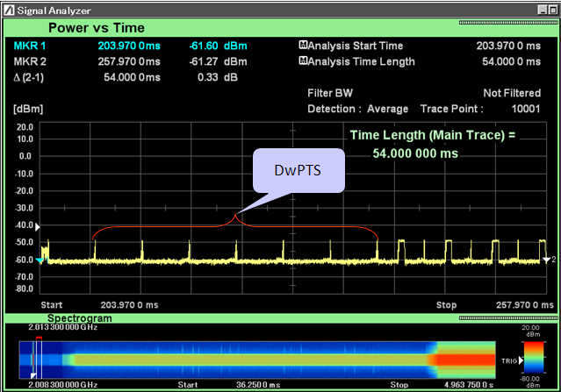
Task: Click the MKR 2 label
Action: click(30, 61)
